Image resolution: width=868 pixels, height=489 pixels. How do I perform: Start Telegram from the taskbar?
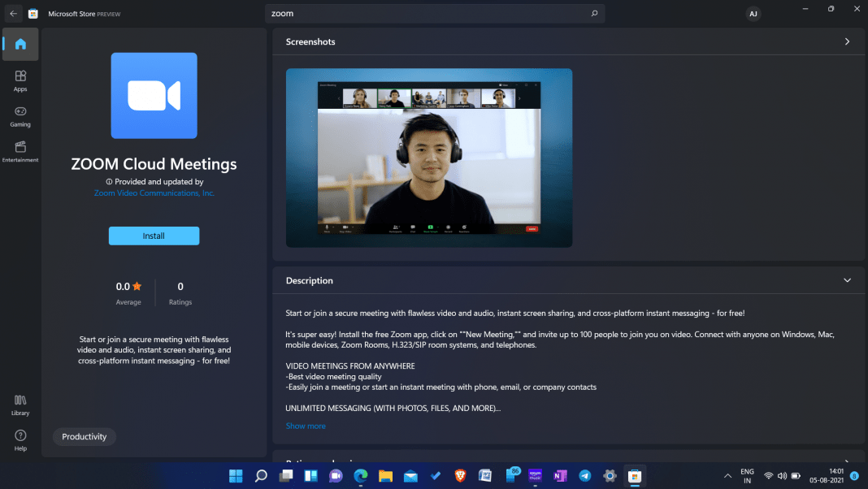[585, 476]
